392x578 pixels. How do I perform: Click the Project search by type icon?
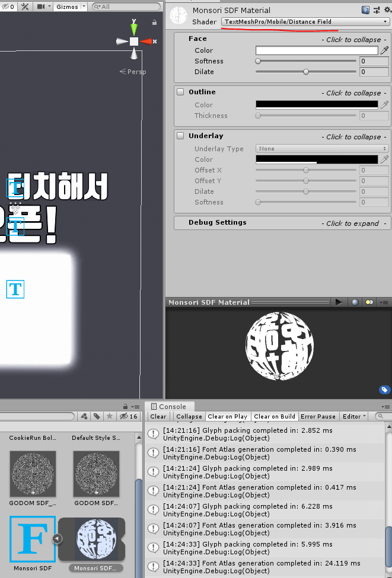pos(84,416)
